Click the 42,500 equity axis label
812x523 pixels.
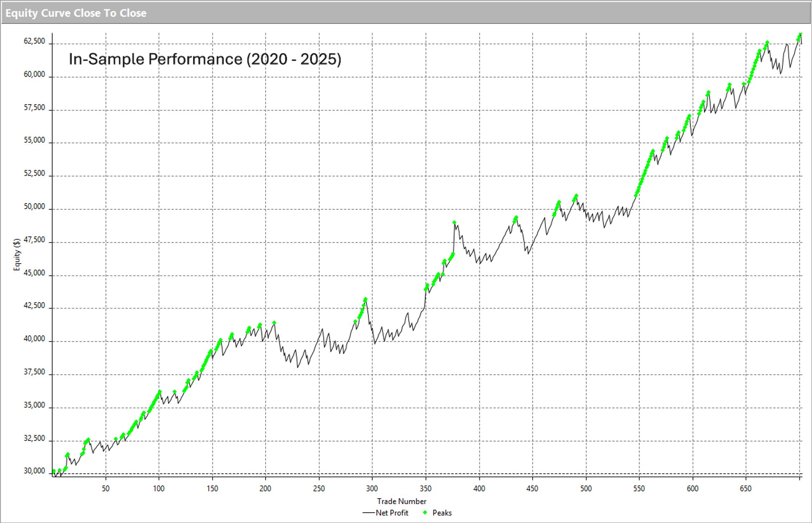pyautogui.click(x=35, y=305)
